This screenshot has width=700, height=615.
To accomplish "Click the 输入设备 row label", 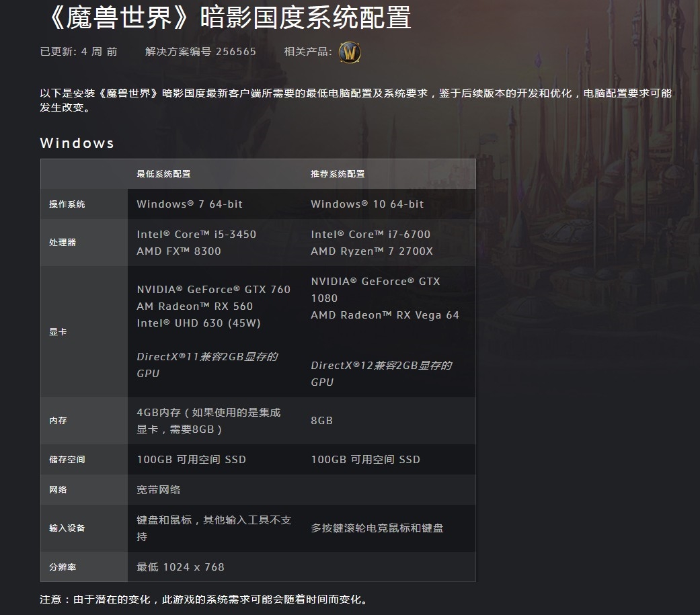I will point(67,528).
